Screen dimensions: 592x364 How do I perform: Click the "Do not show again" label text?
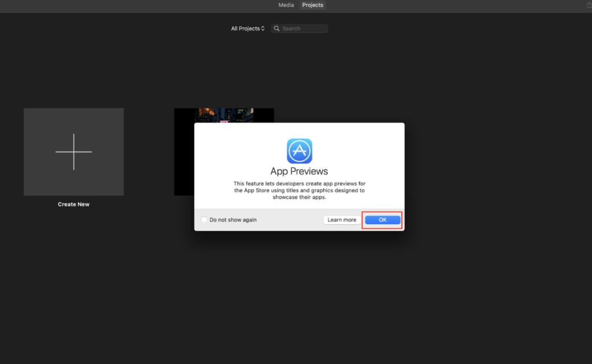tap(233, 220)
